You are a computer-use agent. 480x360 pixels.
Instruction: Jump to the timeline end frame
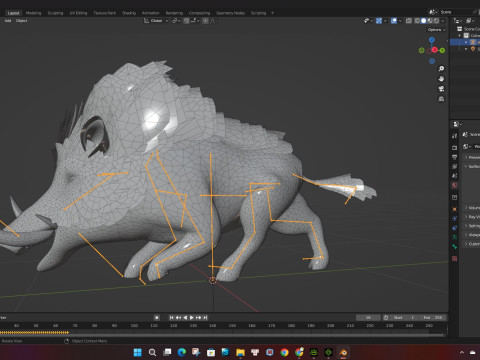tap(205, 318)
